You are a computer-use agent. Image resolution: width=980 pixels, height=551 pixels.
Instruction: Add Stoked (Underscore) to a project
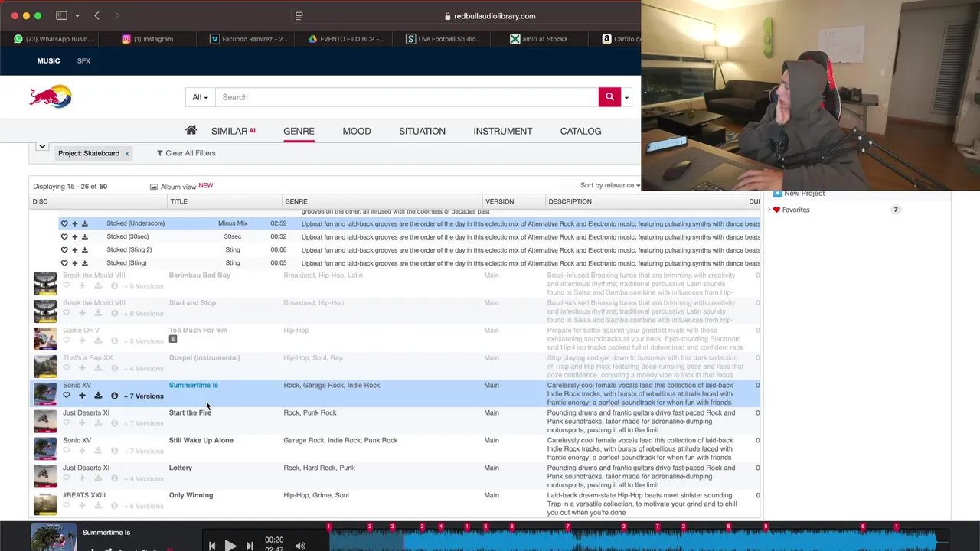74,223
